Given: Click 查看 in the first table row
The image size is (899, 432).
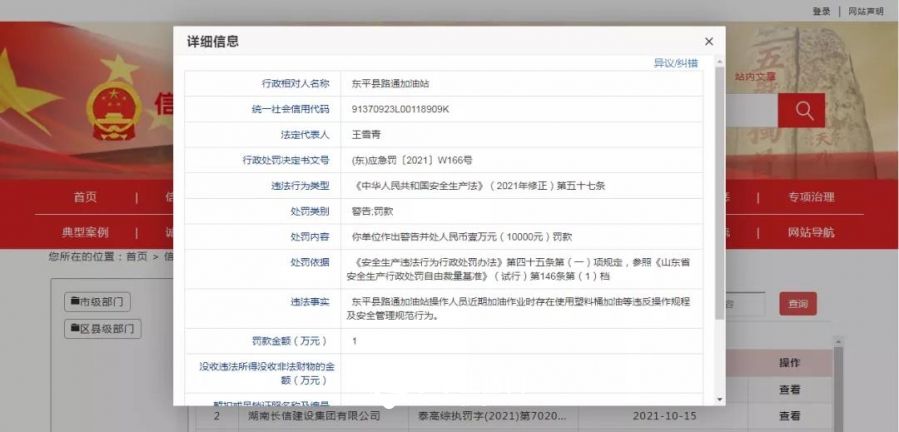Looking at the screenshot, I should (x=789, y=389).
